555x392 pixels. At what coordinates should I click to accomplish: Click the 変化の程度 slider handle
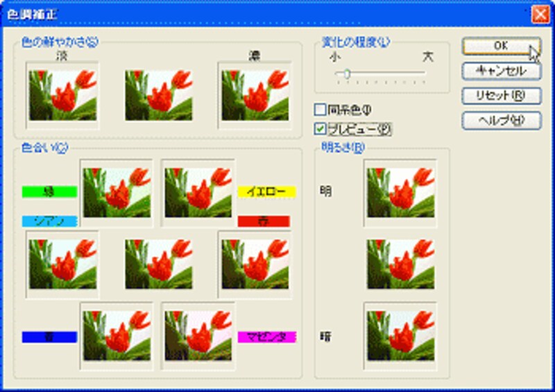pyautogui.click(x=346, y=74)
